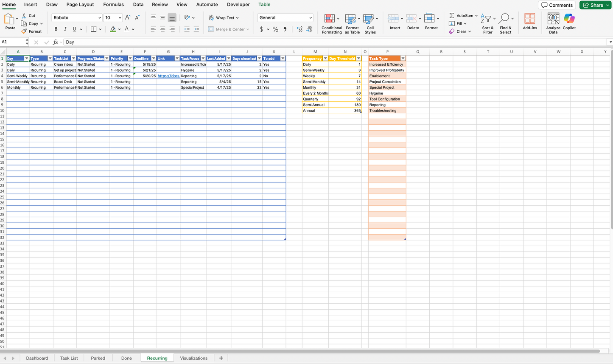Click the Paste clipboard icon
Screen dimensions: 613x364
[x=9, y=19]
